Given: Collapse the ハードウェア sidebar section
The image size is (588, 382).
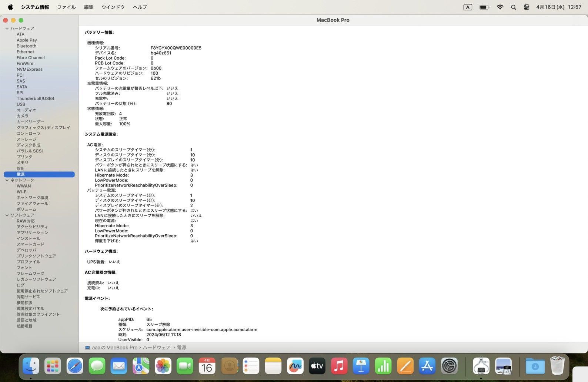Looking at the screenshot, I should (x=7, y=29).
